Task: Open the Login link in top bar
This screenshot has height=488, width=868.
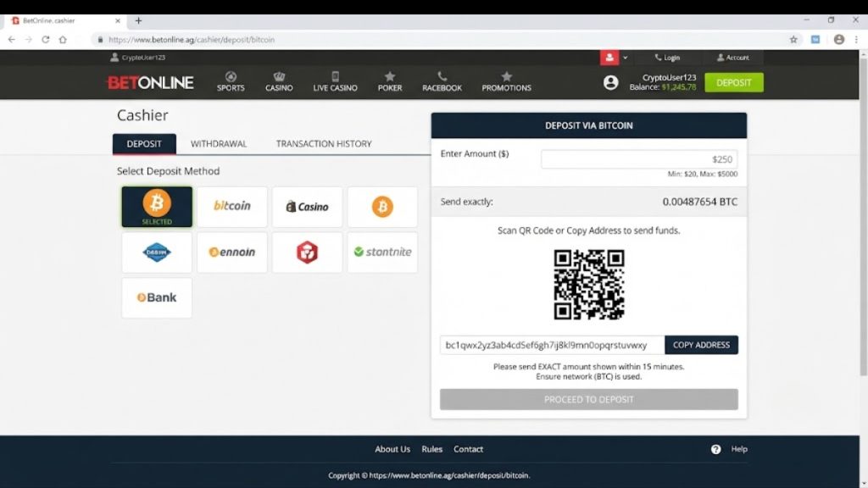Action: pyautogui.click(x=667, y=58)
